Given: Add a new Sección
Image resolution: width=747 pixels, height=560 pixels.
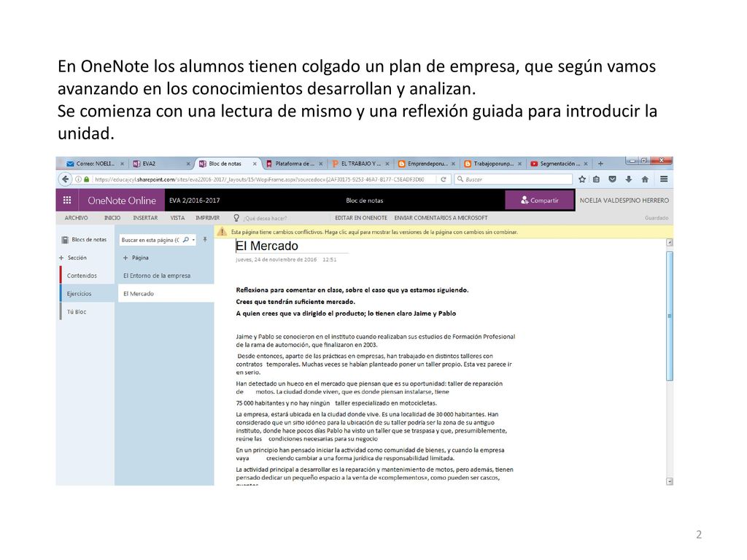Looking at the screenshot, I should tap(73, 257).
